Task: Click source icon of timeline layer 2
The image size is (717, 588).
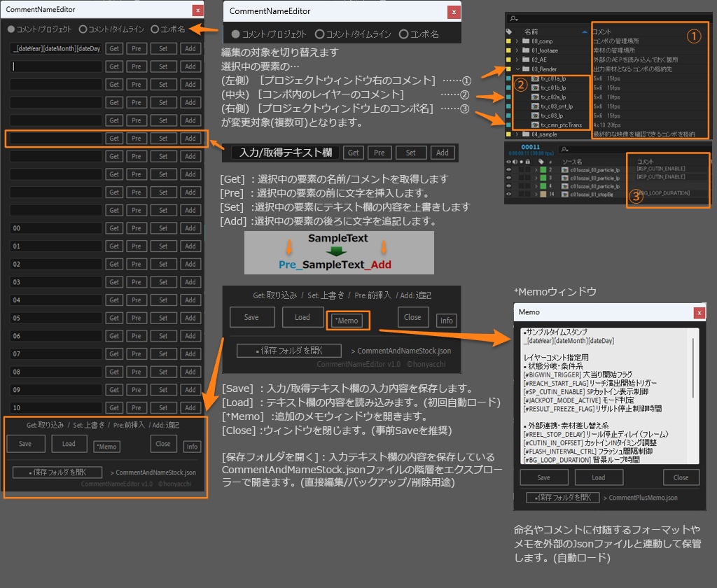Action: point(565,169)
